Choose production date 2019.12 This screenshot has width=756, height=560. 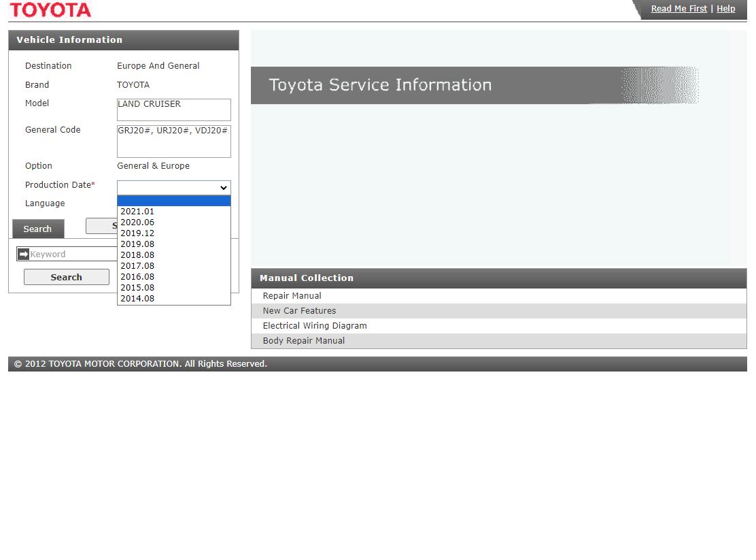click(x=173, y=233)
